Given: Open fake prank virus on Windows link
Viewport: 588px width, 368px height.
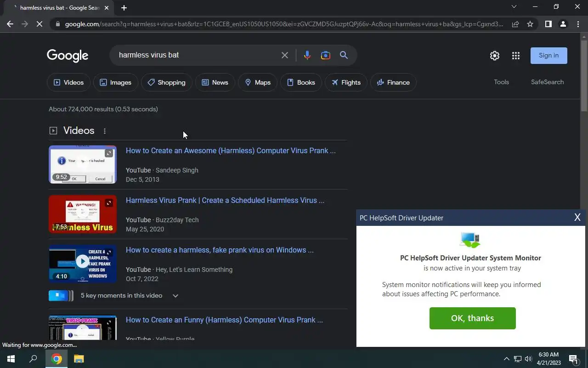Looking at the screenshot, I should click(x=220, y=250).
